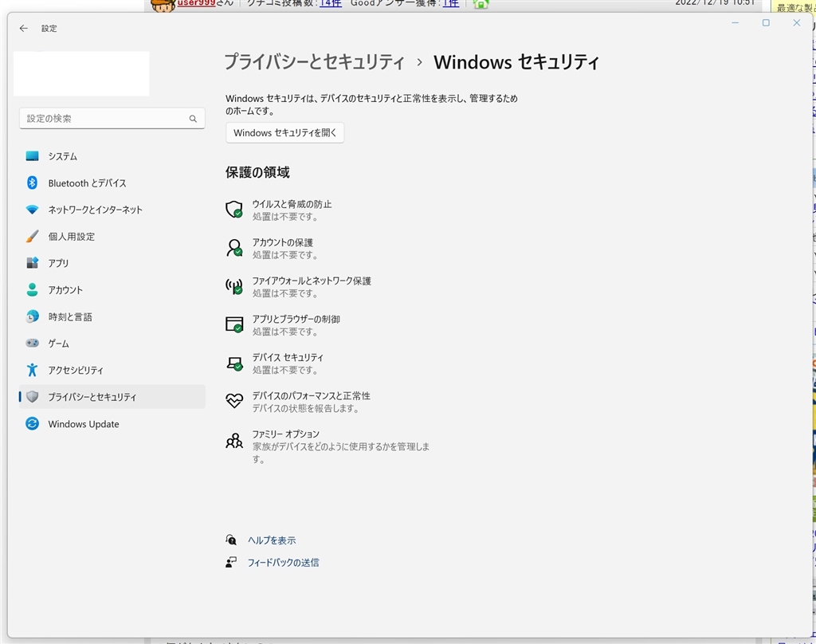Go to ネットワークとインターネット settings
The height and width of the screenshot is (644, 816).
112,210
